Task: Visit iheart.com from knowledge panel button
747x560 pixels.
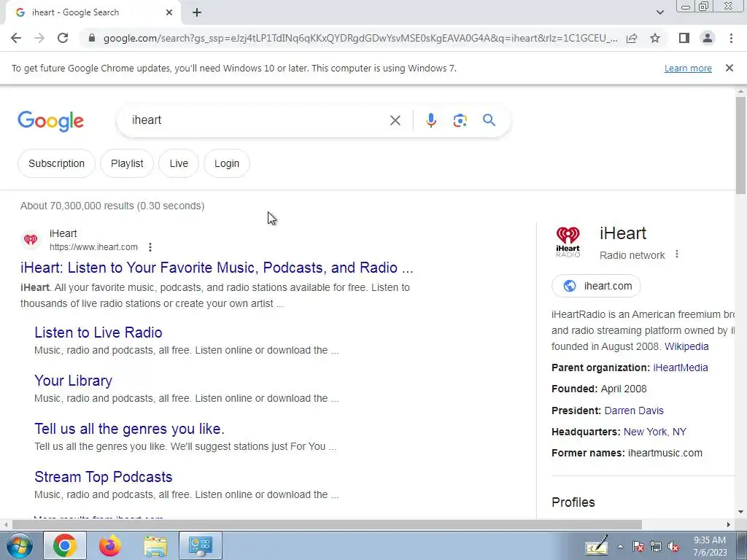Action: (x=596, y=286)
